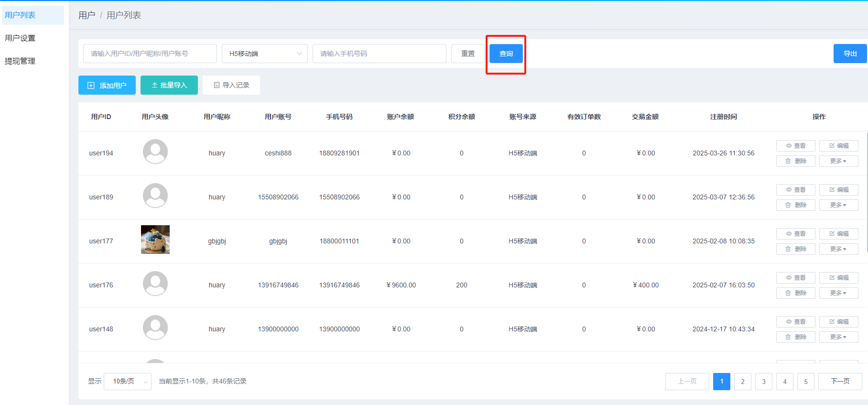Click the 导出 export button
Viewport: 868px width, 405px height.
850,54
